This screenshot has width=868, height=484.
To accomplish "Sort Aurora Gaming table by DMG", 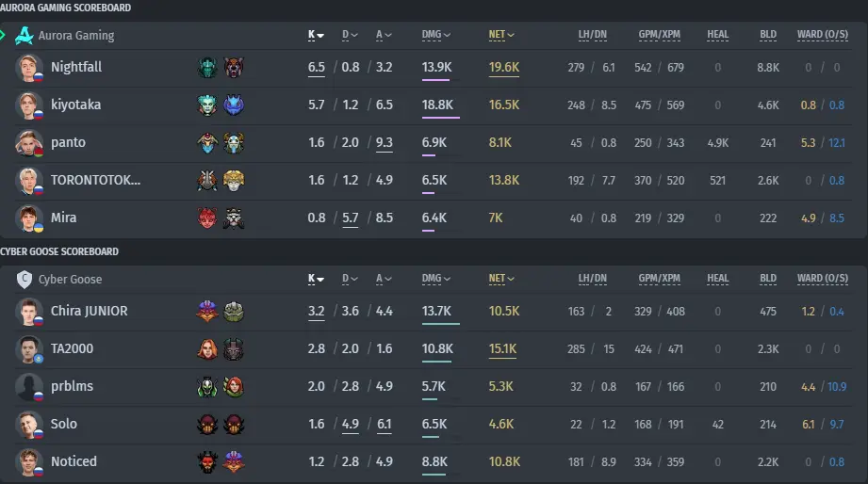I will pos(436,35).
